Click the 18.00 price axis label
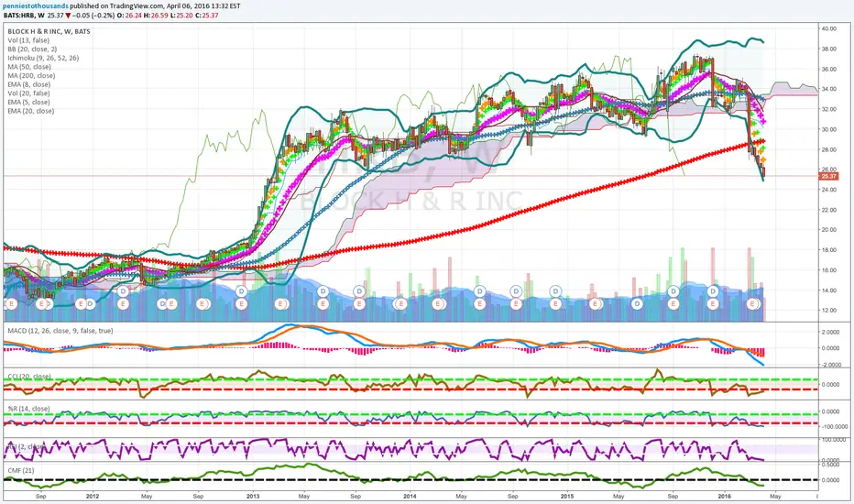The width and height of the screenshot is (854, 504). tap(829, 250)
